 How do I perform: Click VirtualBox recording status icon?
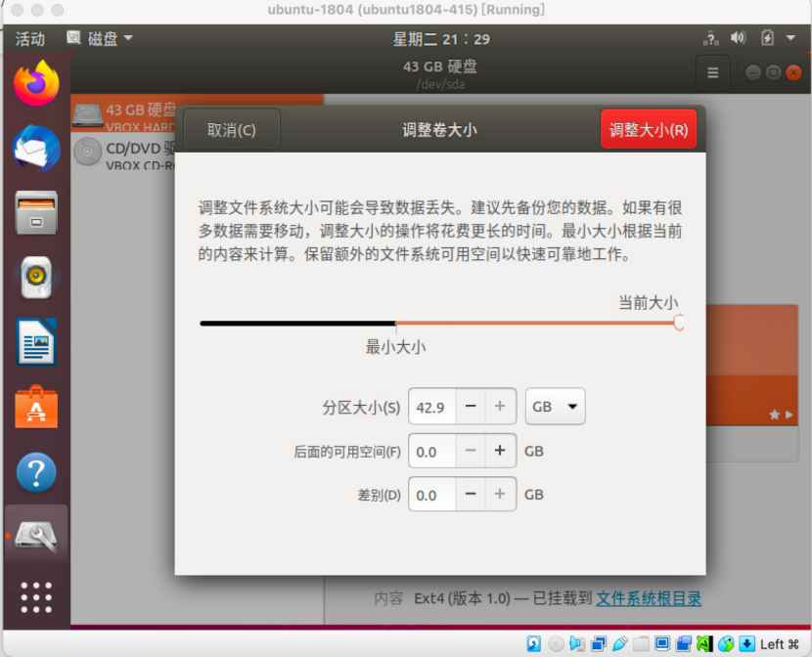(684, 643)
